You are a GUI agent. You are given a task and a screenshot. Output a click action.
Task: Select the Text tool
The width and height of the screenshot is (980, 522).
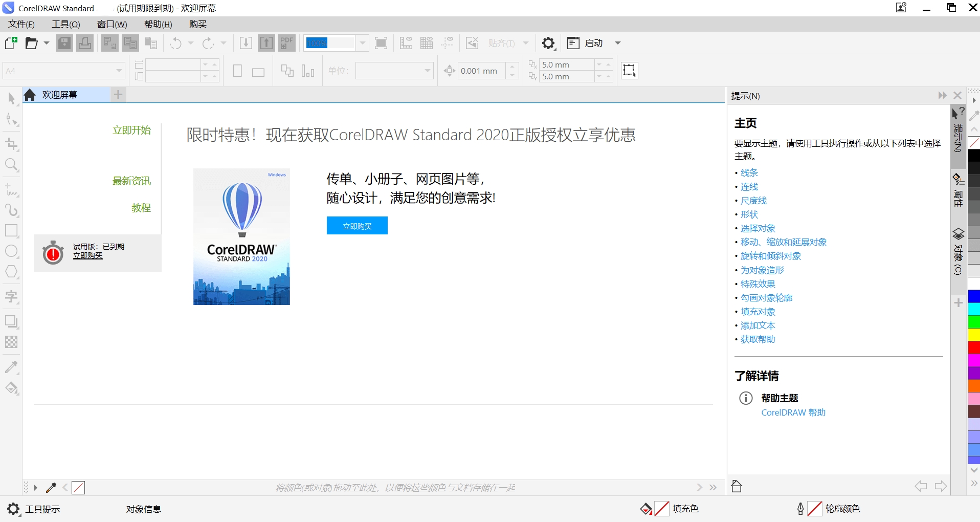[x=11, y=296]
